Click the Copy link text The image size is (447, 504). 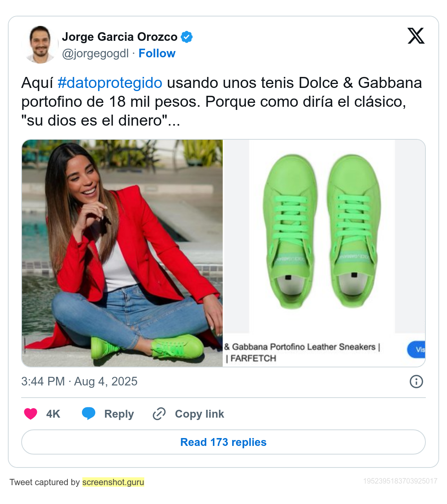pyautogui.click(x=200, y=414)
